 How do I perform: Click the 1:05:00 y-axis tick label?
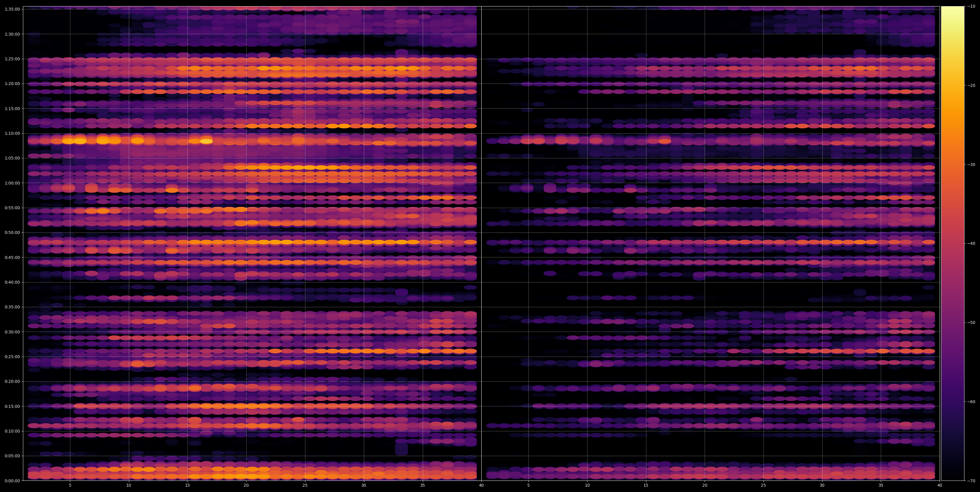(12, 158)
